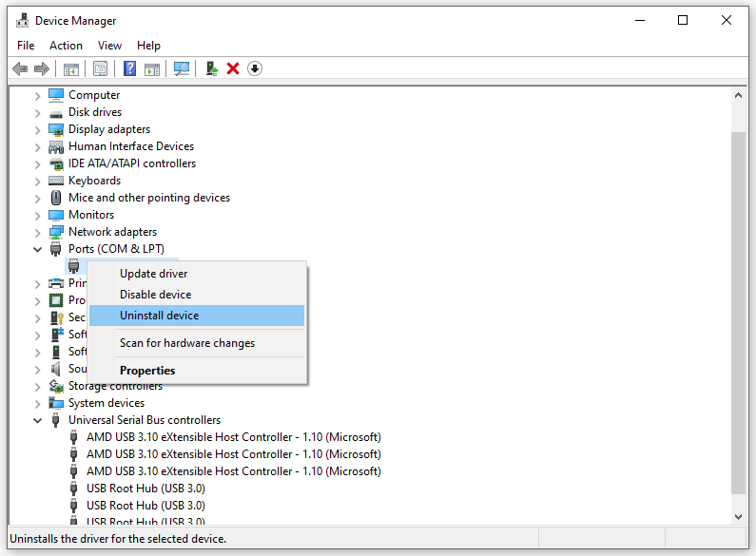Expand the System devices node
Screen dimensions: 756x556
point(38,404)
